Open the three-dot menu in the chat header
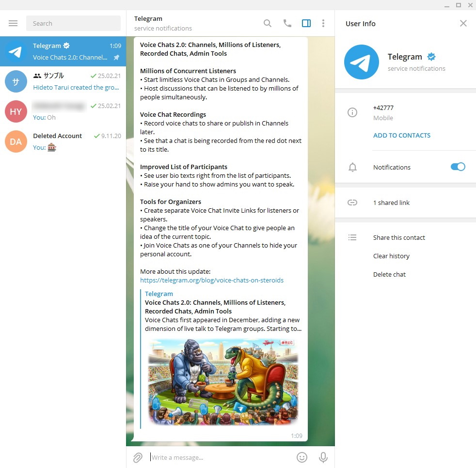Image resolution: width=476 pixels, height=468 pixels. tap(323, 23)
